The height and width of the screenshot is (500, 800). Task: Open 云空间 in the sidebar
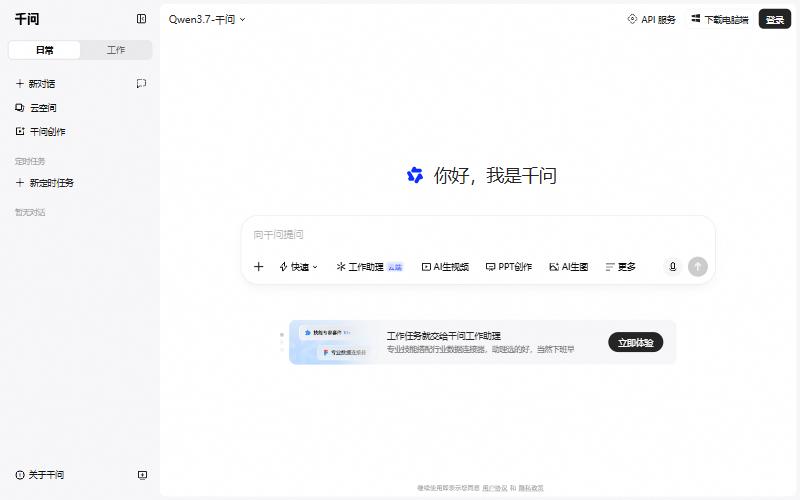pos(36,108)
